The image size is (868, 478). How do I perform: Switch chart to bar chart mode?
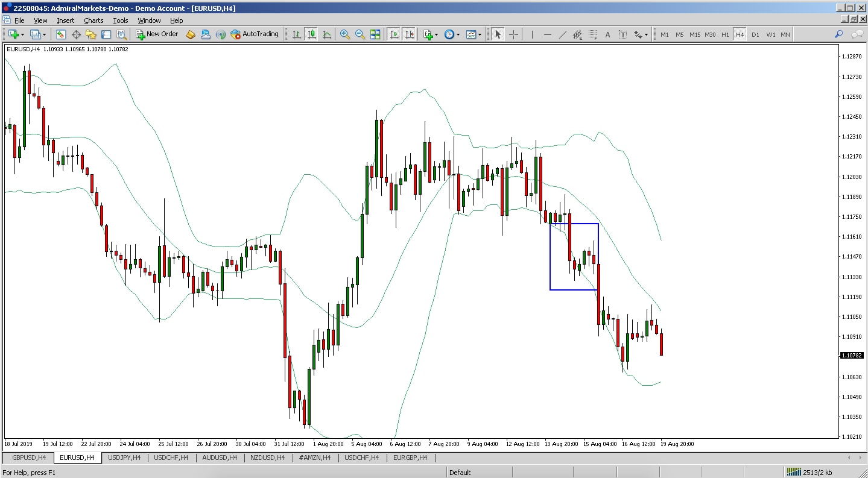pyautogui.click(x=297, y=34)
